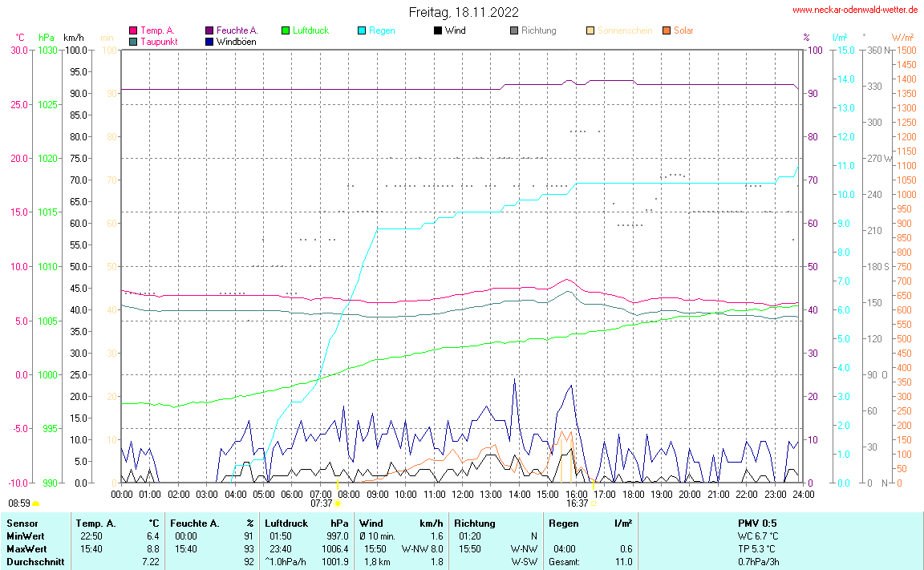The width and height of the screenshot is (924, 570).
Task: Click the Wind column header in table
Action: tap(371, 524)
